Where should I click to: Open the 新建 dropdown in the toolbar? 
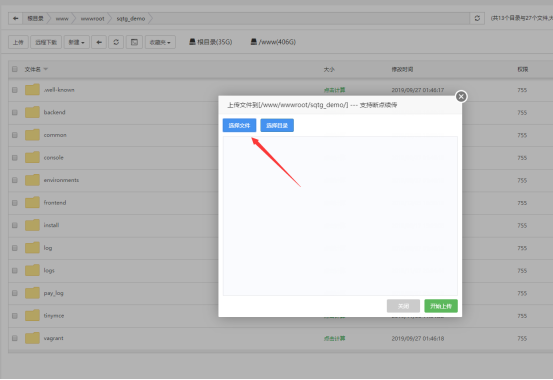pyautogui.click(x=77, y=42)
